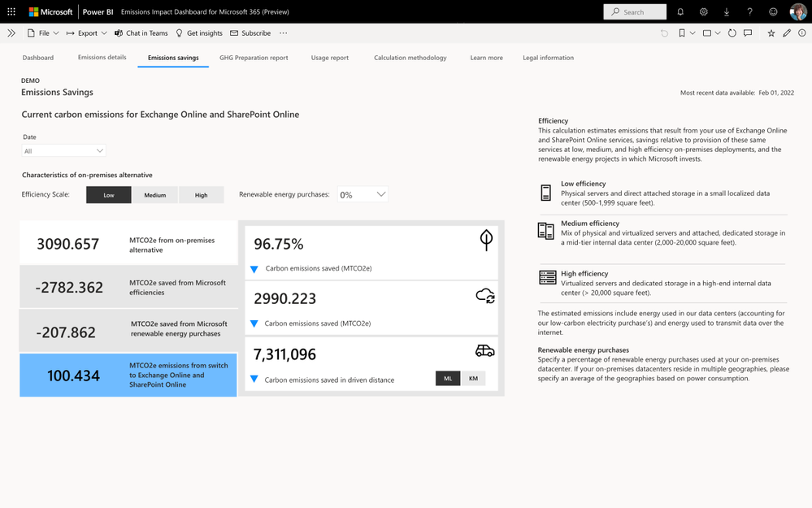Open the user profile avatar
The image size is (812, 508).
tap(798, 11)
